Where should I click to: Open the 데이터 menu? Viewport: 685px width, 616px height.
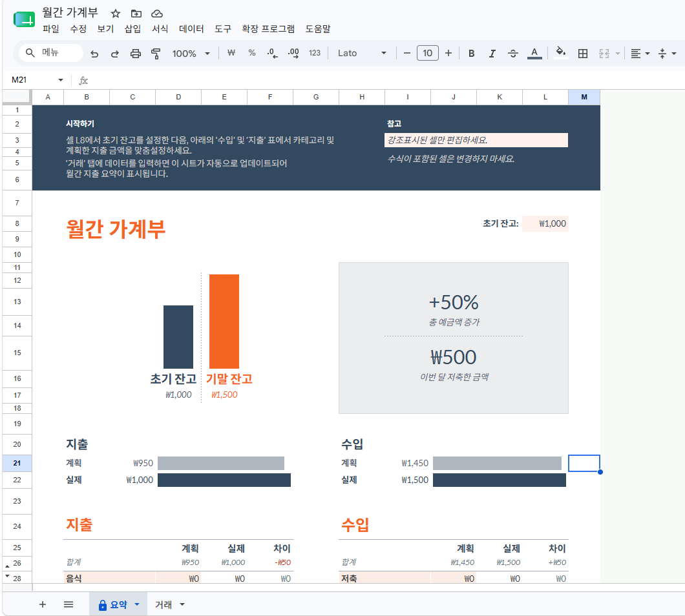point(191,29)
